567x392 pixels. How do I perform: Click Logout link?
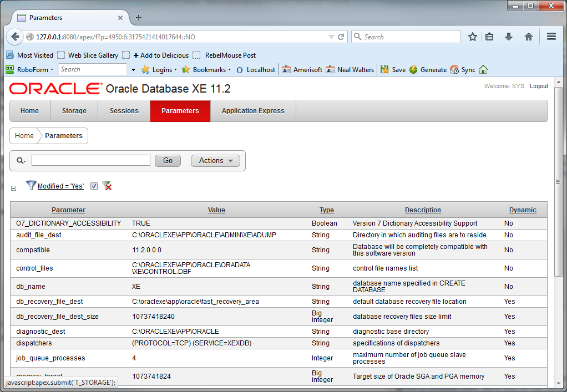point(539,86)
